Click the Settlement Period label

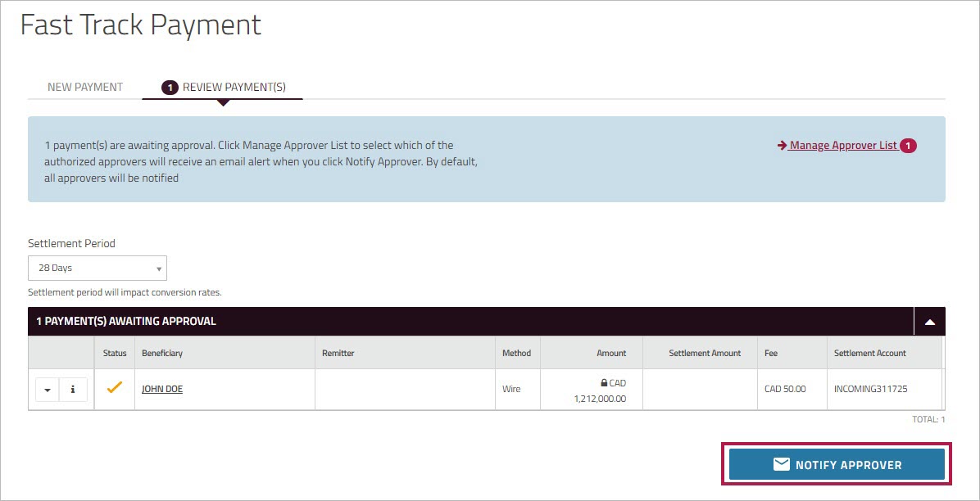pos(72,244)
